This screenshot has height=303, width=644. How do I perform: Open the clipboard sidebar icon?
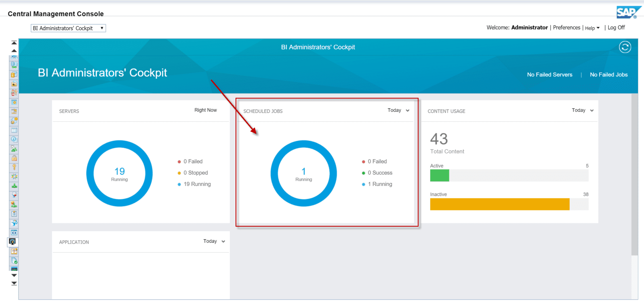tap(14, 214)
